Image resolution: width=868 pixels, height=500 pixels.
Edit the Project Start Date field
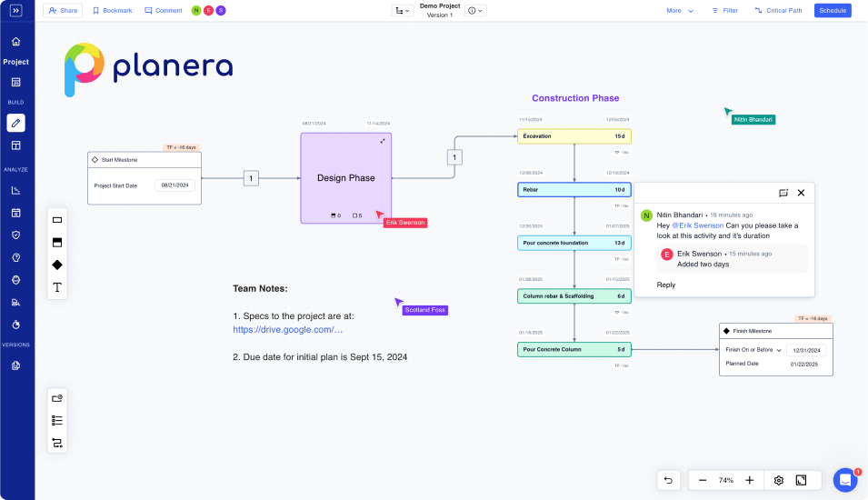[x=175, y=185]
